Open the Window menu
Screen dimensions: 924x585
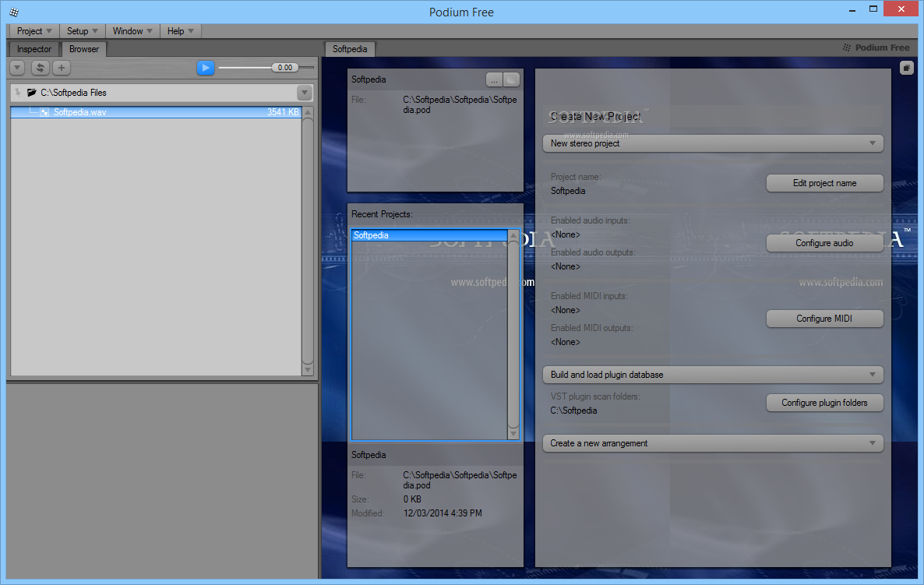coord(132,31)
